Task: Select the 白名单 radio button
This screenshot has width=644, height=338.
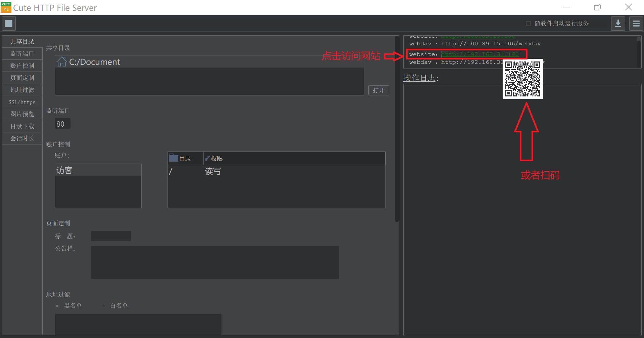Action: pos(103,306)
